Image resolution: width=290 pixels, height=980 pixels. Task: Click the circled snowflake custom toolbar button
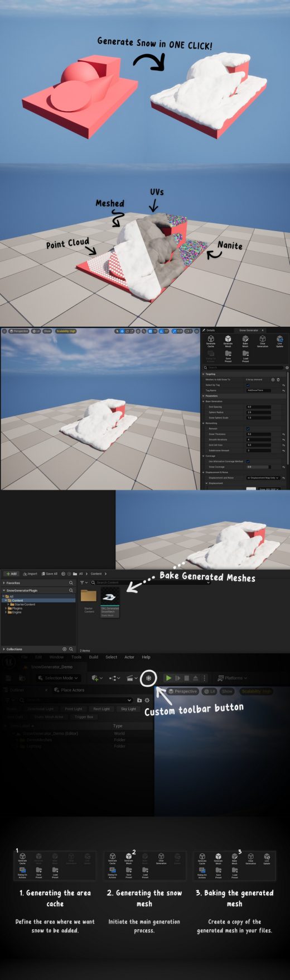pyautogui.click(x=148, y=678)
